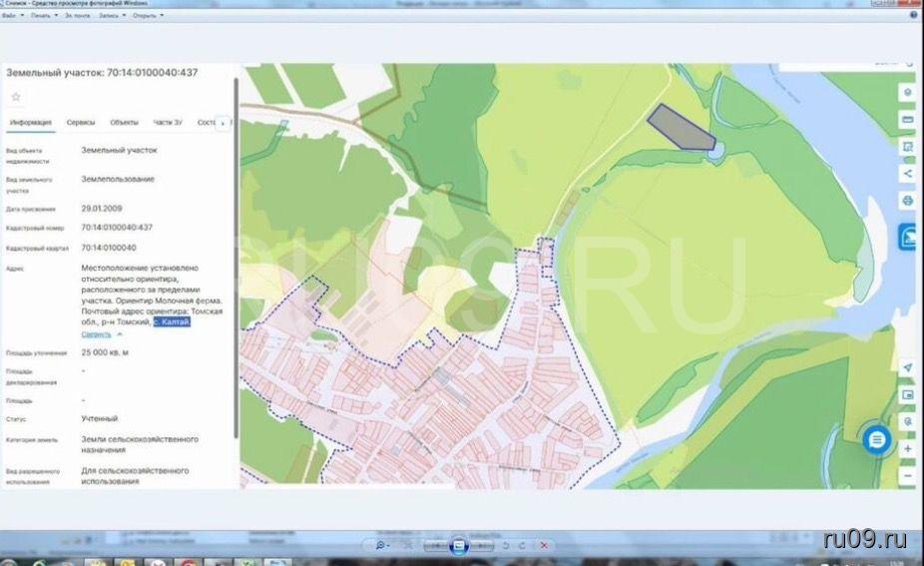The image size is (924, 566).
Task: Click the Свернуть link under address
Action: coord(96,334)
